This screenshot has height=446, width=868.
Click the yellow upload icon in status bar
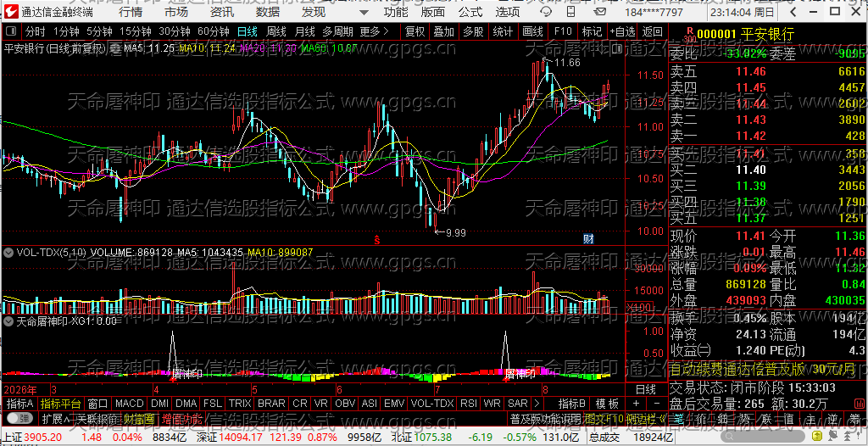click(817, 436)
